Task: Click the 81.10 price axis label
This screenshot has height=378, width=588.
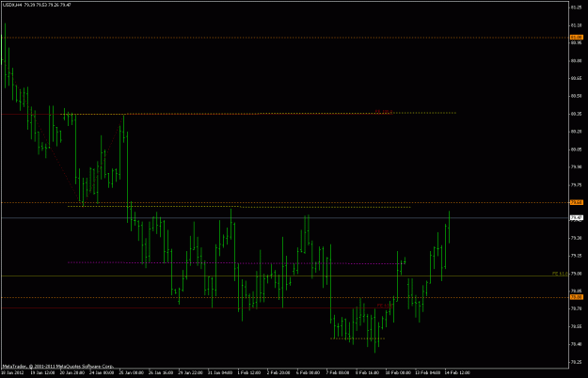Action: coord(577,25)
